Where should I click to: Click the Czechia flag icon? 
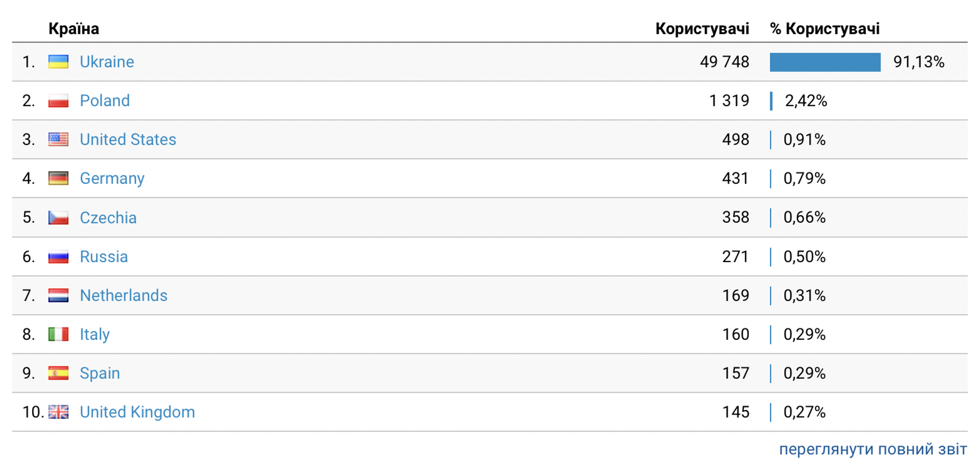tap(58, 218)
